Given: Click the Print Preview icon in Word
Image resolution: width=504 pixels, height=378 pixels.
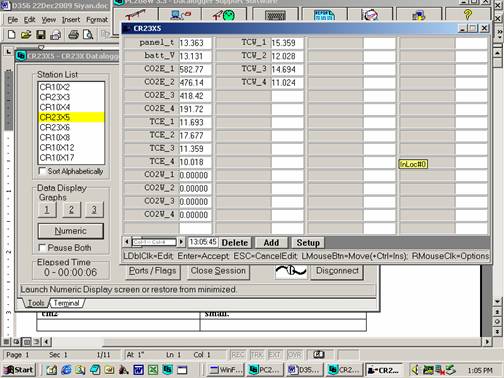Looking at the screenshot, I should (88, 34).
